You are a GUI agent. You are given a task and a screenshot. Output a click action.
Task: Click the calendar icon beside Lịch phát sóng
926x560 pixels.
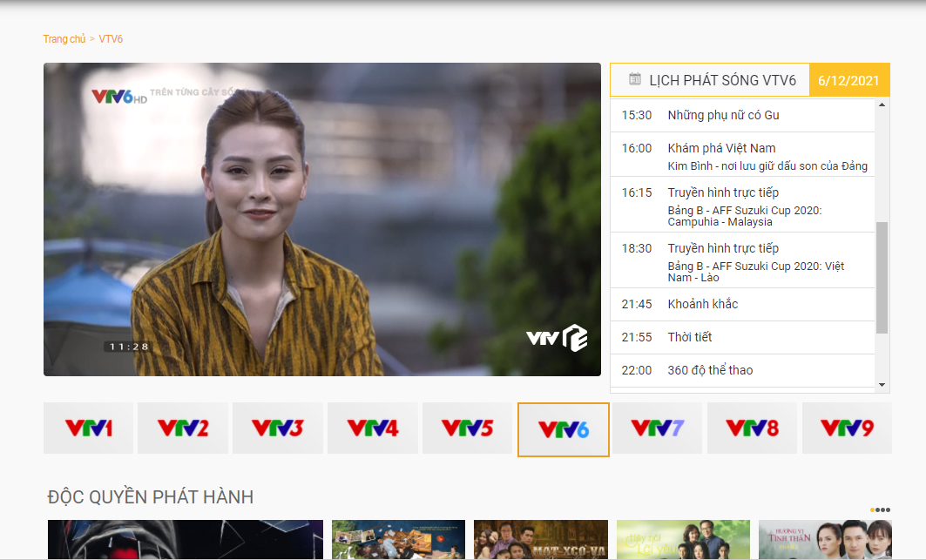click(x=635, y=78)
